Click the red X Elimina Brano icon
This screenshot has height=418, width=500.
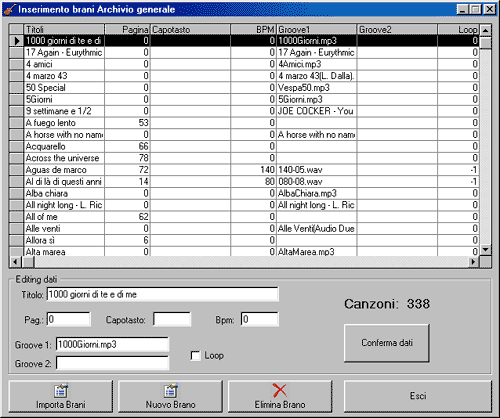279,390
